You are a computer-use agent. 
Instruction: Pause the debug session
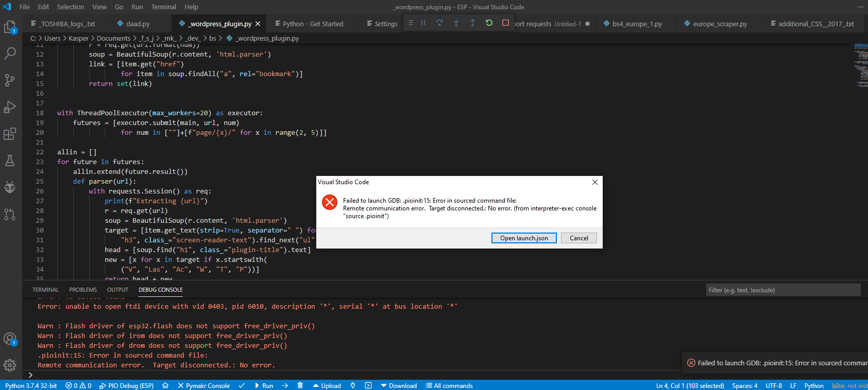click(x=423, y=23)
